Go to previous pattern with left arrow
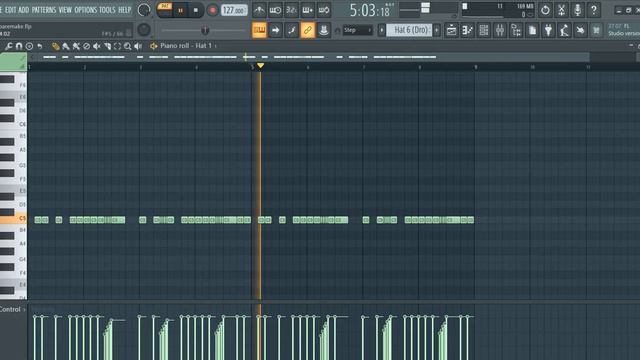This screenshot has height=360, width=640. click(381, 30)
